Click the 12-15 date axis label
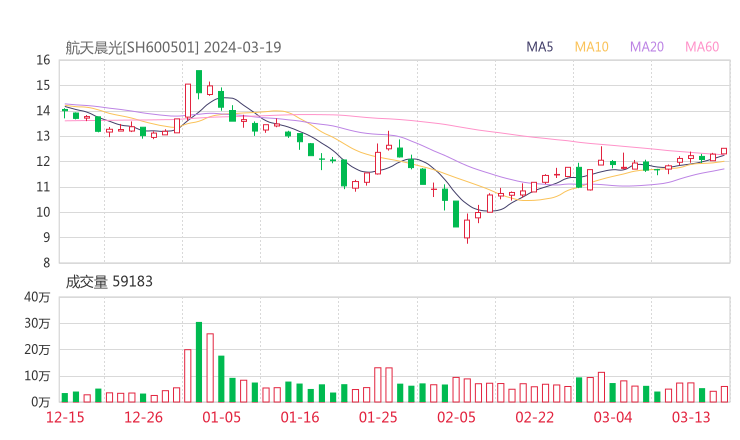Viewport: 740px width, 440px height. click(65, 417)
